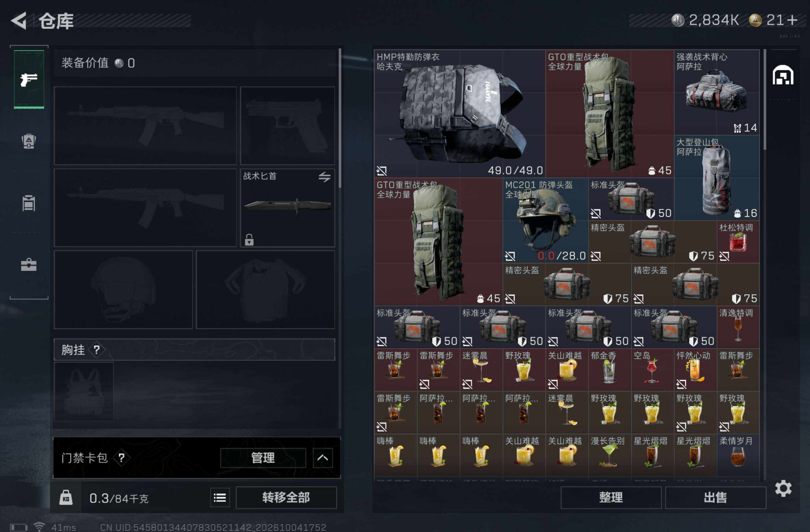
Task: Click the empty chest rig slot under 胸挂
Action: (84, 391)
